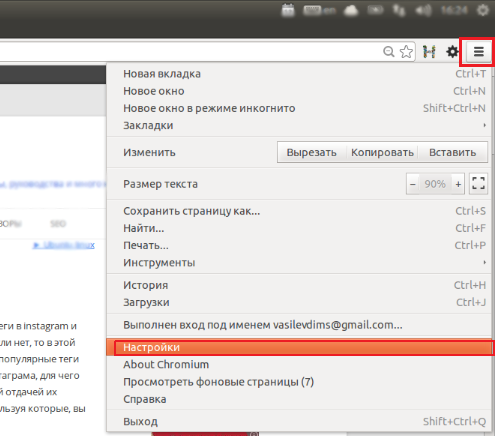Image resolution: width=495 pixels, height=436 pixels.
Task: Click the colorful H extension icon
Action: tap(429, 52)
